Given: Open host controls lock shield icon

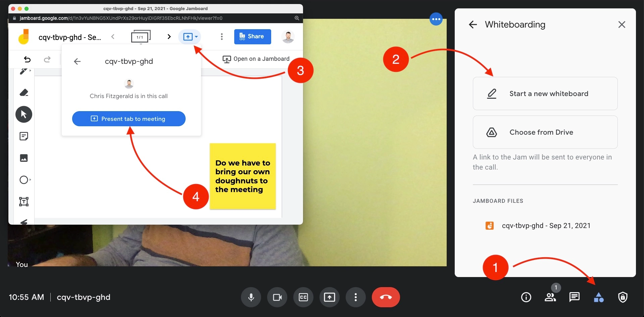Looking at the screenshot, I should [623, 297].
